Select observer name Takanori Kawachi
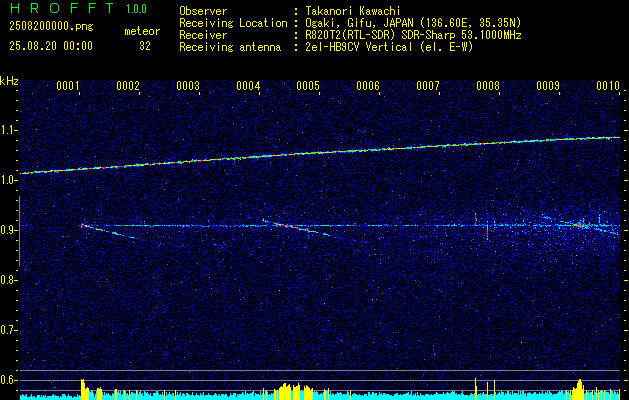 point(353,11)
